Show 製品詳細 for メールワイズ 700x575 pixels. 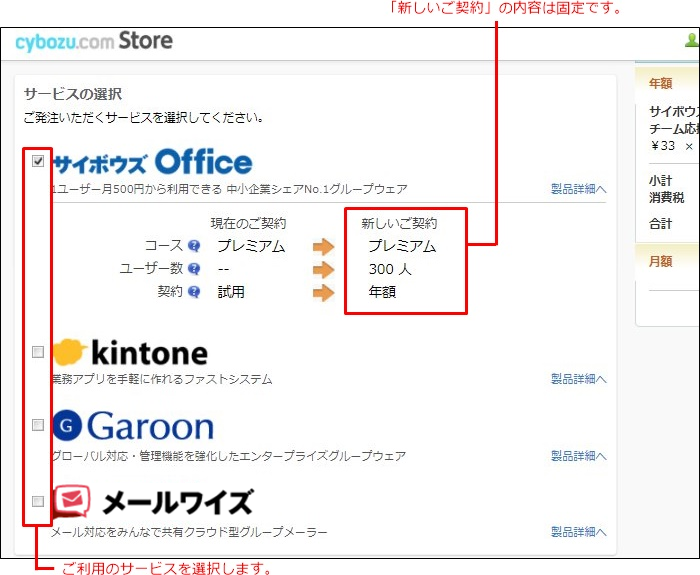click(x=578, y=532)
